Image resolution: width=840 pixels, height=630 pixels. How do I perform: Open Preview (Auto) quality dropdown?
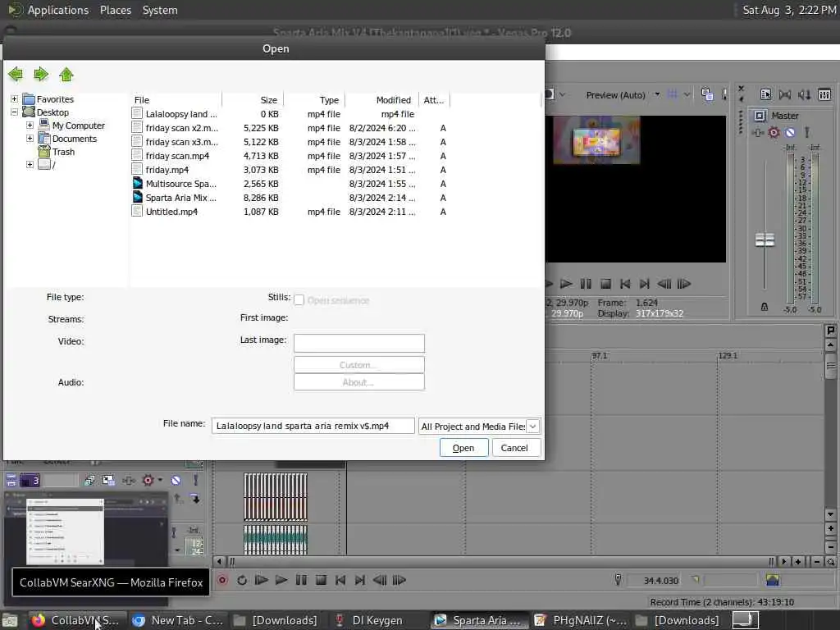point(657,95)
